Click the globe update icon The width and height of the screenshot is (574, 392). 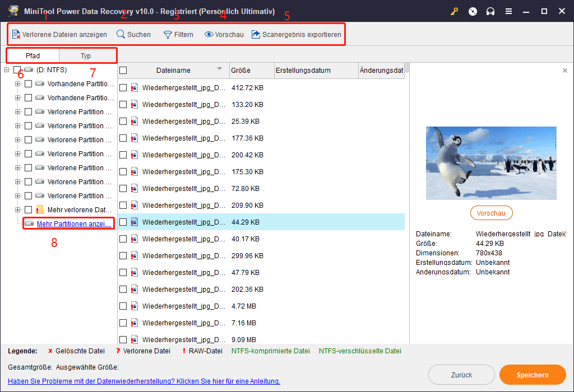pos(473,11)
